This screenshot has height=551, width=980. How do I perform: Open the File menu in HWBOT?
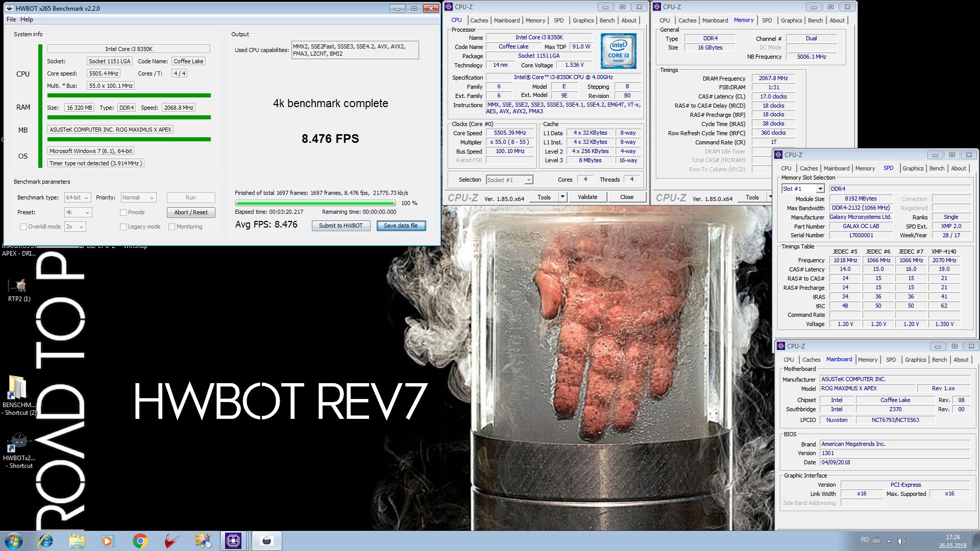tap(11, 19)
